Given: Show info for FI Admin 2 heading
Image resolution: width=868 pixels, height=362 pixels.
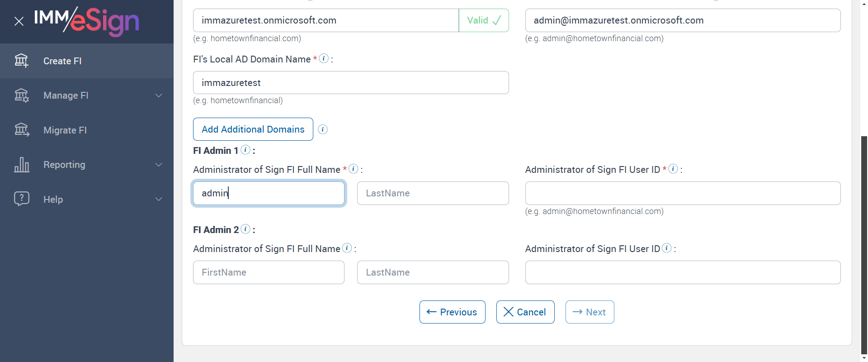Looking at the screenshot, I should point(245,229).
